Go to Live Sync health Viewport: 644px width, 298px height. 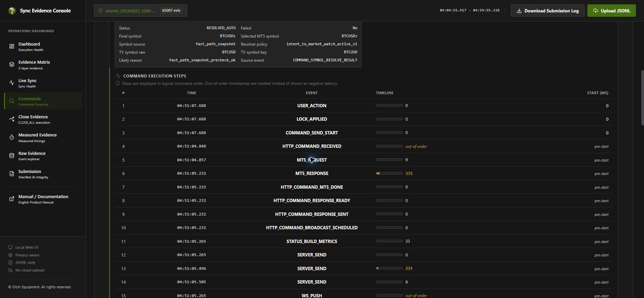pos(43,83)
